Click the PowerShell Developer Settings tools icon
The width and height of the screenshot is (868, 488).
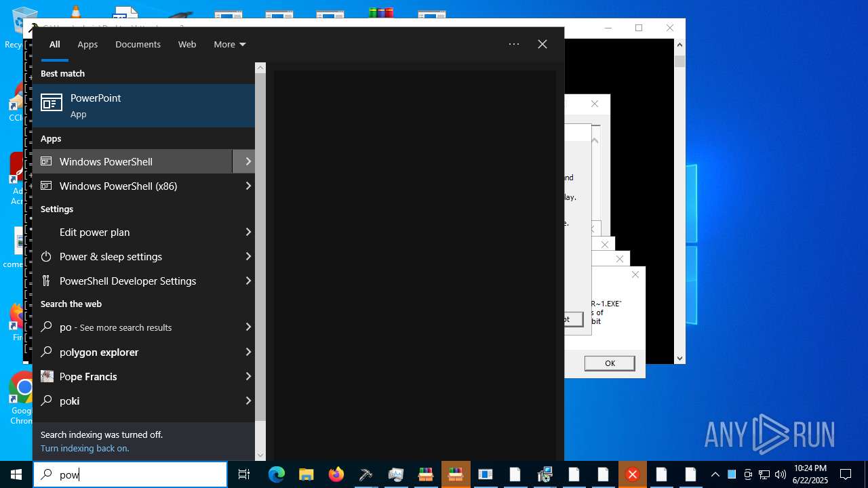coord(46,281)
